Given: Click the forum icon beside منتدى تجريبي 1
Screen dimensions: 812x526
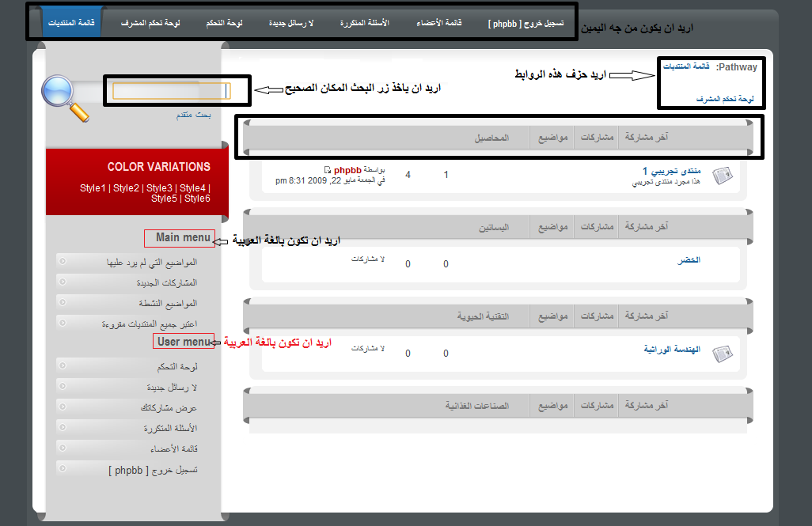Looking at the screenshot, I should point(722,176).
